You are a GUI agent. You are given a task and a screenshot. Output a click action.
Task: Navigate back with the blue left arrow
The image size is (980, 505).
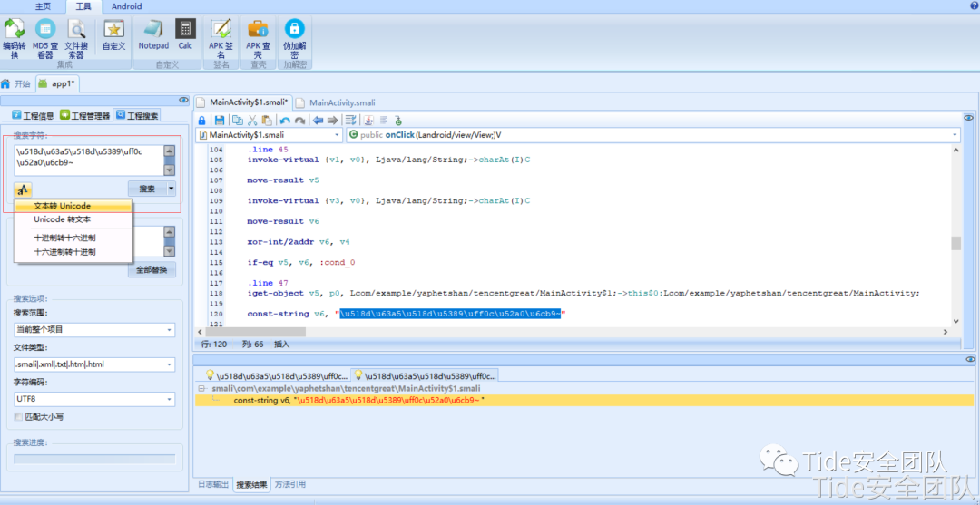(318, 121)
